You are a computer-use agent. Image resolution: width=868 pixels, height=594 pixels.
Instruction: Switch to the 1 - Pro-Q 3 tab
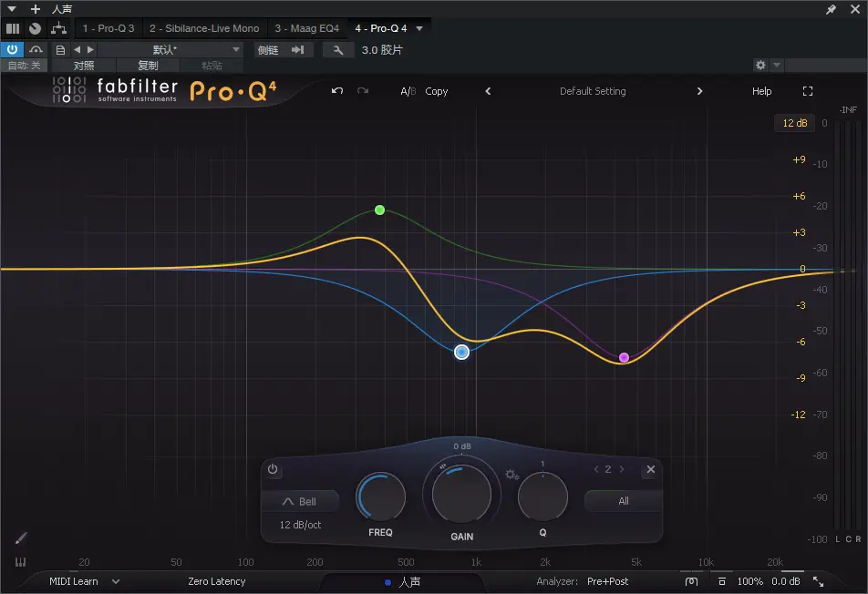tap(108, 28)
